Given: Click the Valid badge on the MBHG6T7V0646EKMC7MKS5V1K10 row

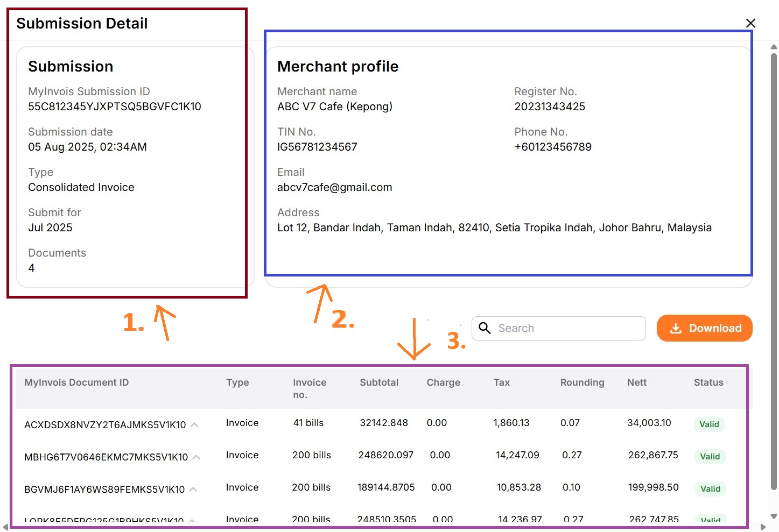Looking at the screenshot, I should pos(710,457).
